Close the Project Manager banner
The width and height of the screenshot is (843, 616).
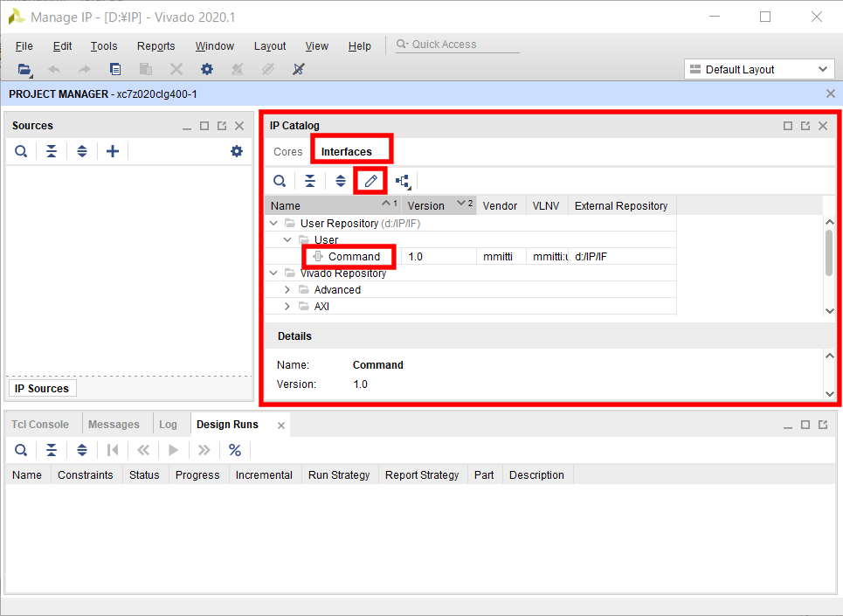coord(830,94)
